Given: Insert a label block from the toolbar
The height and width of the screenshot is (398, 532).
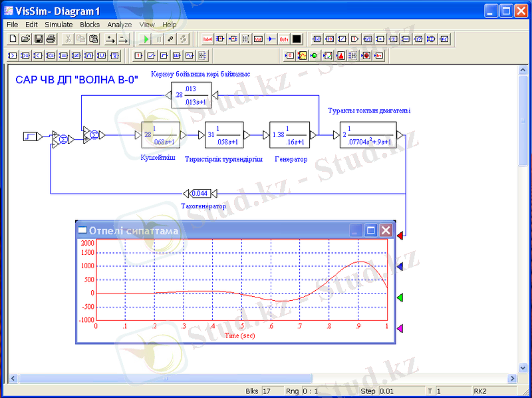Looking at the screenshot, I should pos(207,39).
